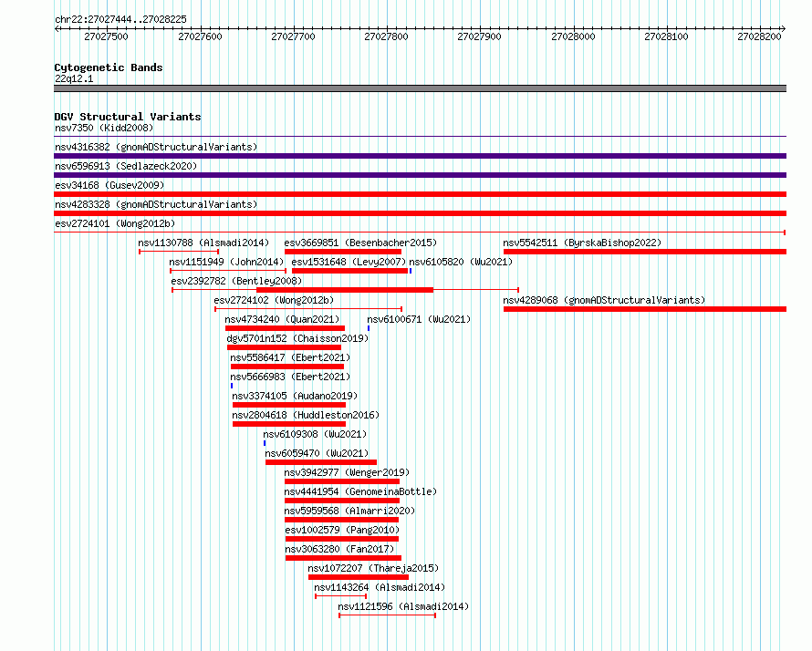Screen dimensions: 812x651
Task: Open nsv4289068 (gnomADStructuralVariants) label
Action: [x=604, y=300]
